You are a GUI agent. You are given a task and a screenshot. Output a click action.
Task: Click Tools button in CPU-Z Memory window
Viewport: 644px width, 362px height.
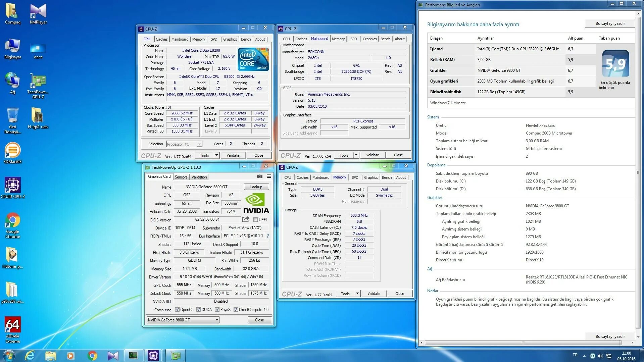tap(345, 294)
